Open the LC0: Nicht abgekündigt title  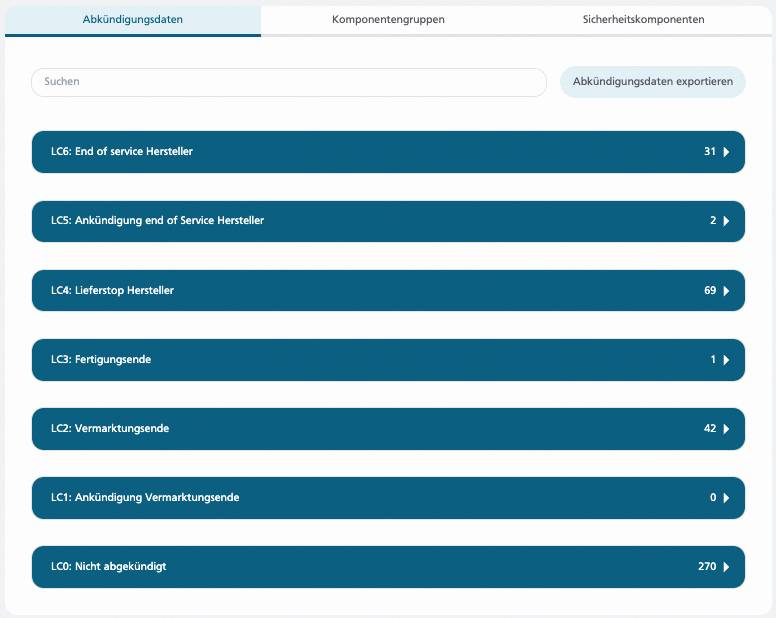(108, 567)
